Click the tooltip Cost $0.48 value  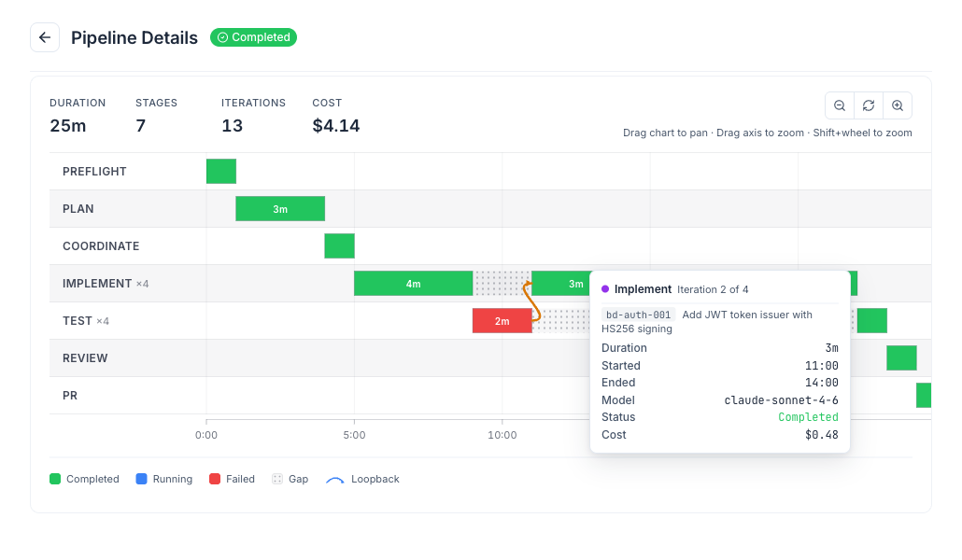[822, 435]
